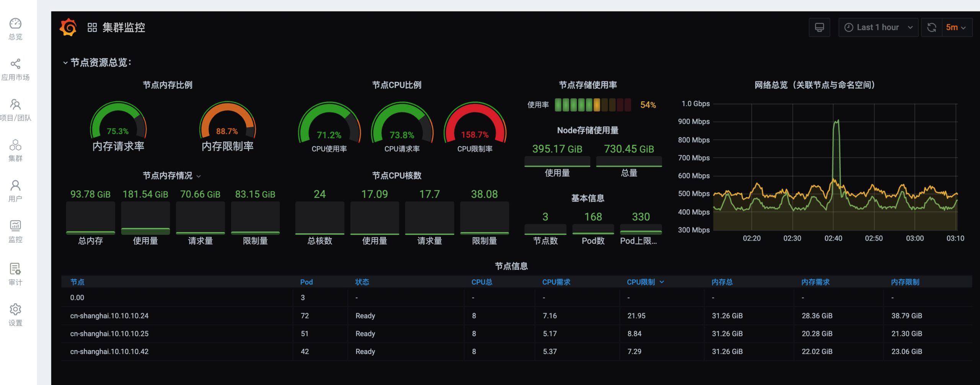
Task: Open the Last 1 hour time picker
Action: pyautogui.click(x=878, y=28)
